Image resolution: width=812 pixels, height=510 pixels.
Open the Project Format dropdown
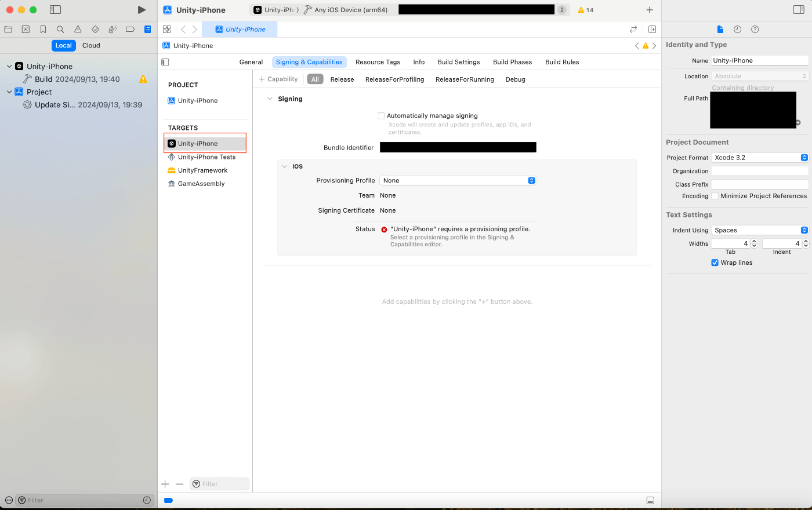[760, 158]
